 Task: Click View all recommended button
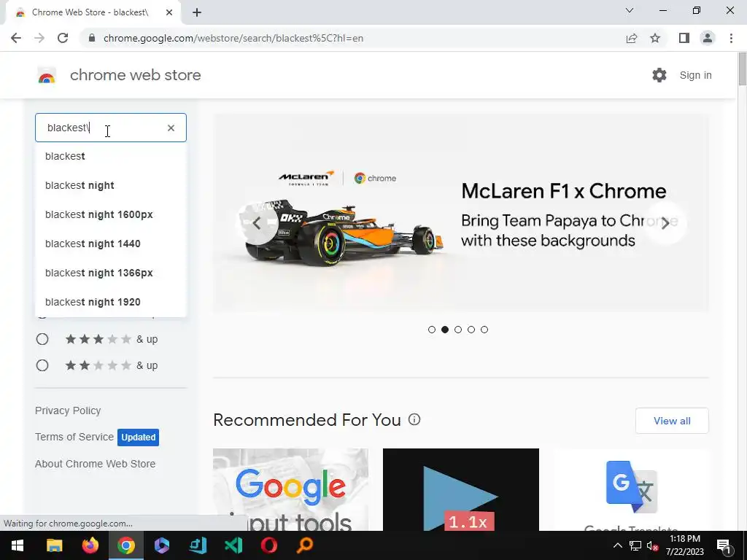point(672,421)
